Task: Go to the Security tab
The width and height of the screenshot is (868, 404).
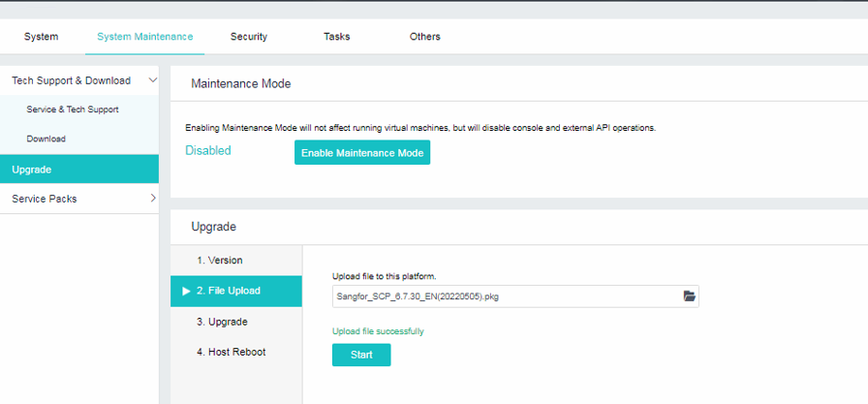Action: click(248, 37)
